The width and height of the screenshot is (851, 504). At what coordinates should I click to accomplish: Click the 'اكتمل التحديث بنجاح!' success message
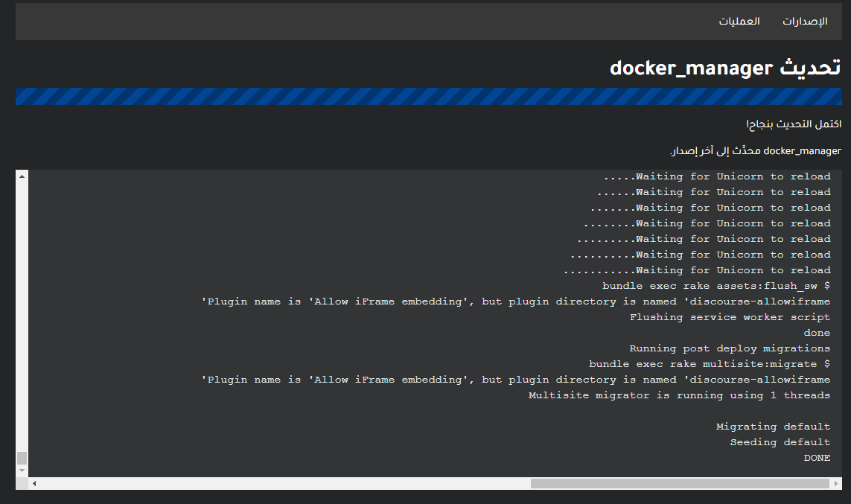[x=794, y=124]
